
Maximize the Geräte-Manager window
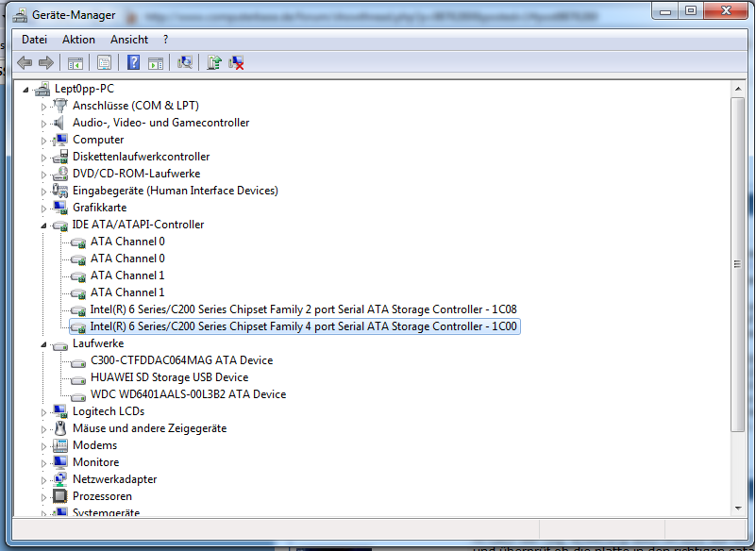click(x=691, y=11)
